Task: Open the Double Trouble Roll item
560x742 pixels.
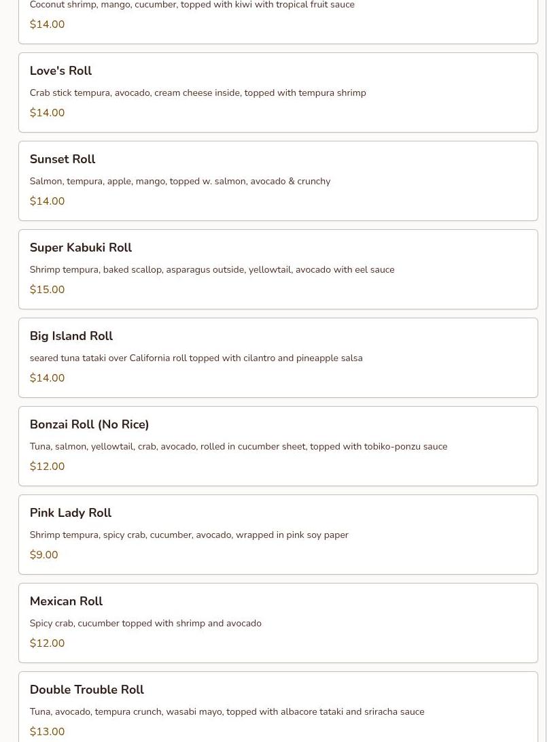Action: [86, 690]
